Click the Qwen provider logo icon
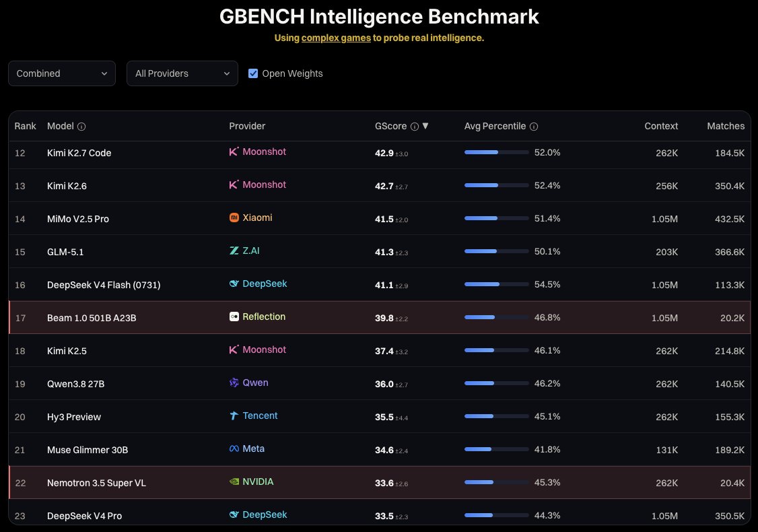The width and height of the screenshot is (758, 532). point(234,383)
